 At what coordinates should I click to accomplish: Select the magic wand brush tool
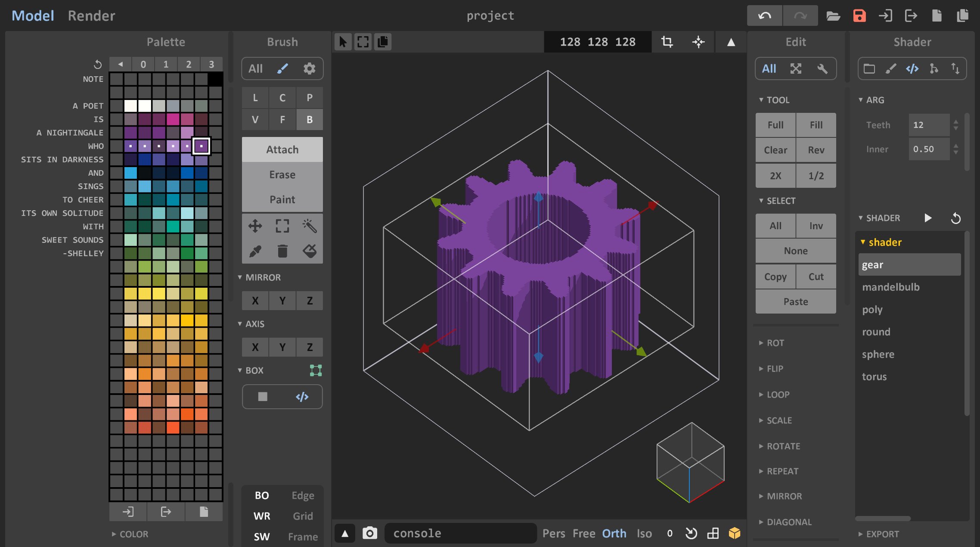pos(310,226)
